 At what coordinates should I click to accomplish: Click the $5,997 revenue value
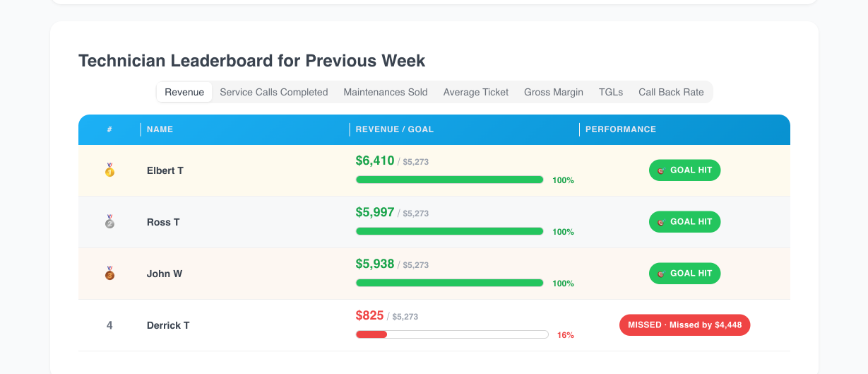pyautogui.click(x=375, y=212)
